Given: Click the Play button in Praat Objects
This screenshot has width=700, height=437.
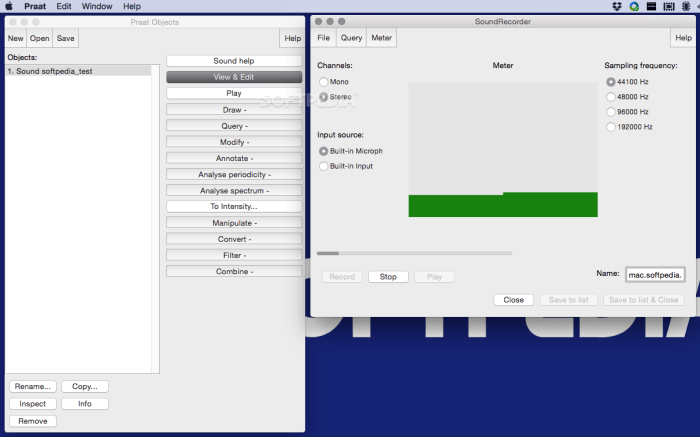Looking at the screenshot, I should point(234,93).
